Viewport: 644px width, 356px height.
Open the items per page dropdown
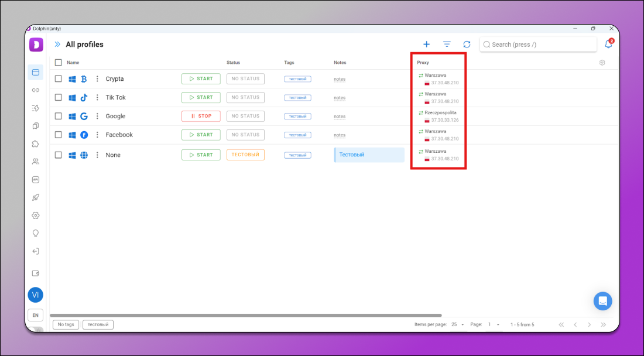(457, 324)
